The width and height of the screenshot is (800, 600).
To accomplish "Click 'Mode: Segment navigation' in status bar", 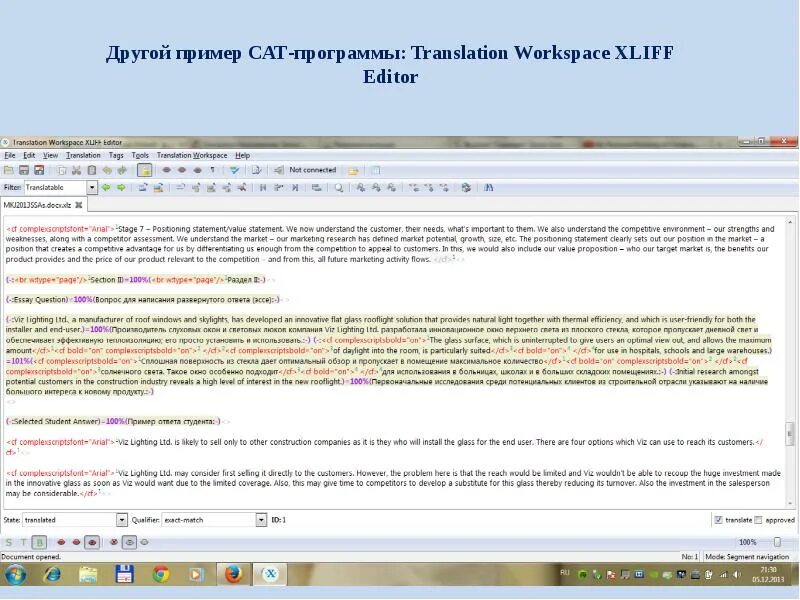I will pos(747,557).
